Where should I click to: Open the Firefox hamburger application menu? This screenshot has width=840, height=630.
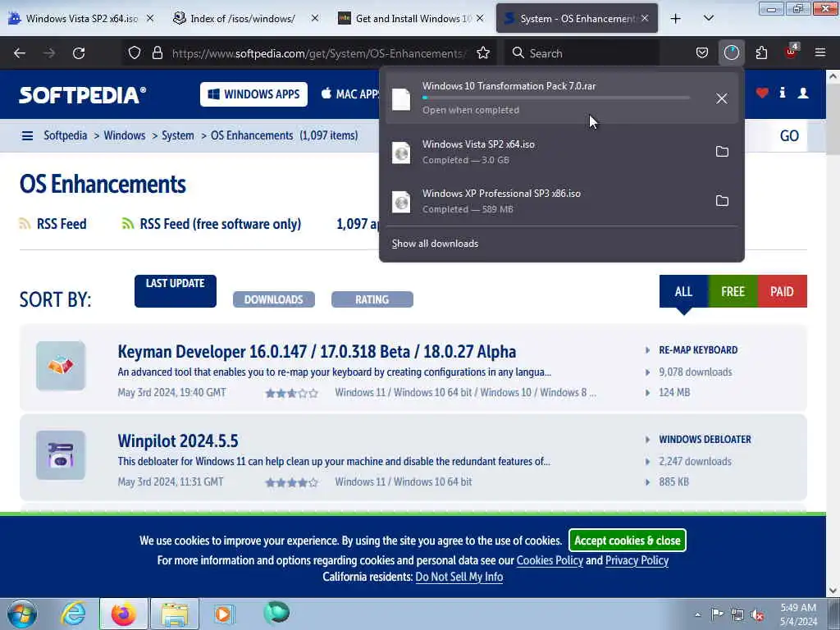(819, 52)
